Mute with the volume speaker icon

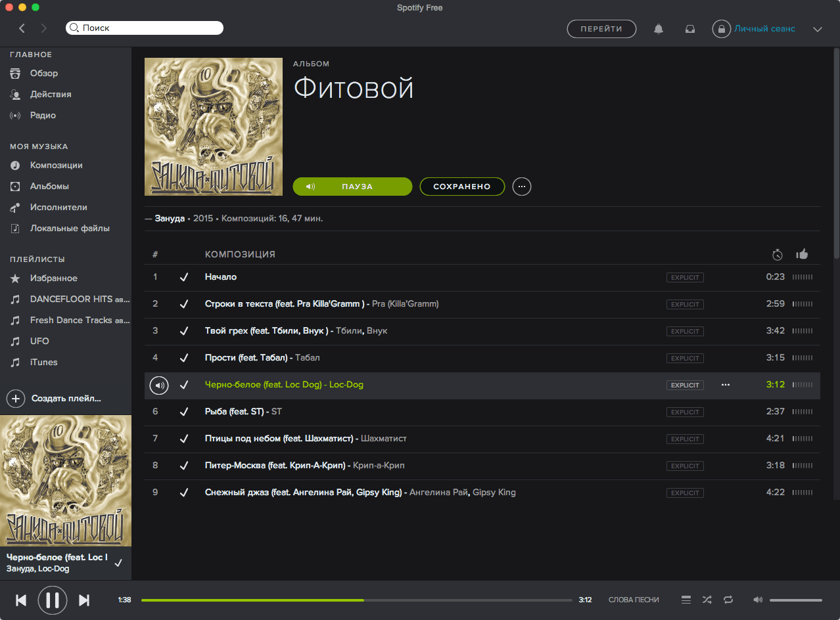758,600
